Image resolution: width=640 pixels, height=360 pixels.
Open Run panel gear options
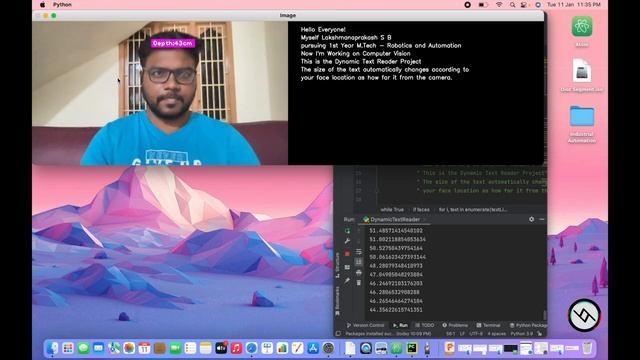(x=531, y=219)
